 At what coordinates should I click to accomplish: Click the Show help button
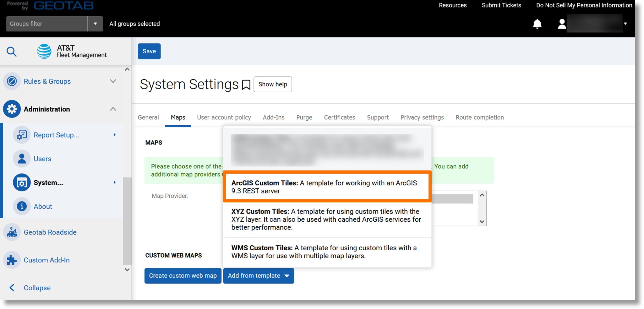coord(273,84)
